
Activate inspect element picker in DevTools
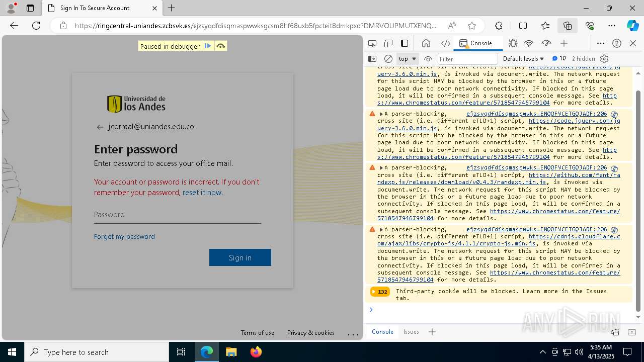point(372,43)
